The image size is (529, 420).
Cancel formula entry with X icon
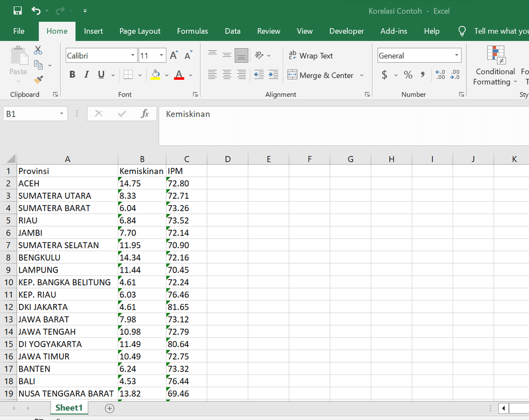click(98, 114)
